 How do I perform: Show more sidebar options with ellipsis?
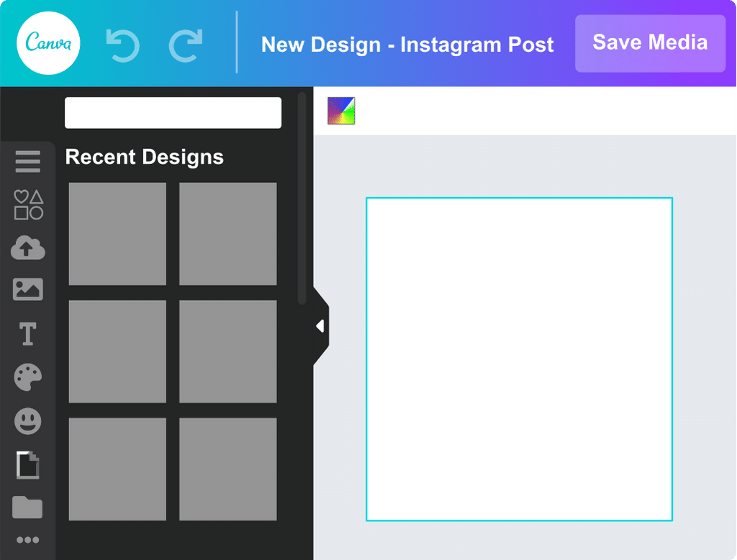coord(28,540)
